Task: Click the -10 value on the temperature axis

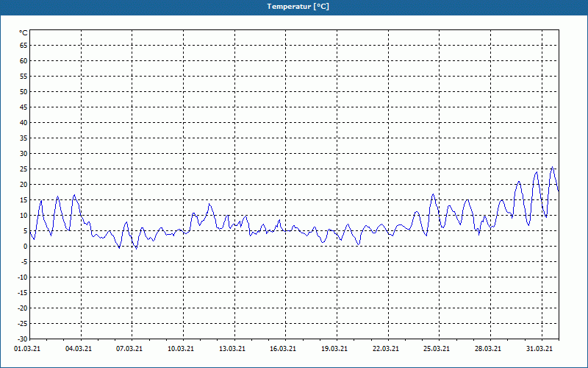Action: pos(23,277)
